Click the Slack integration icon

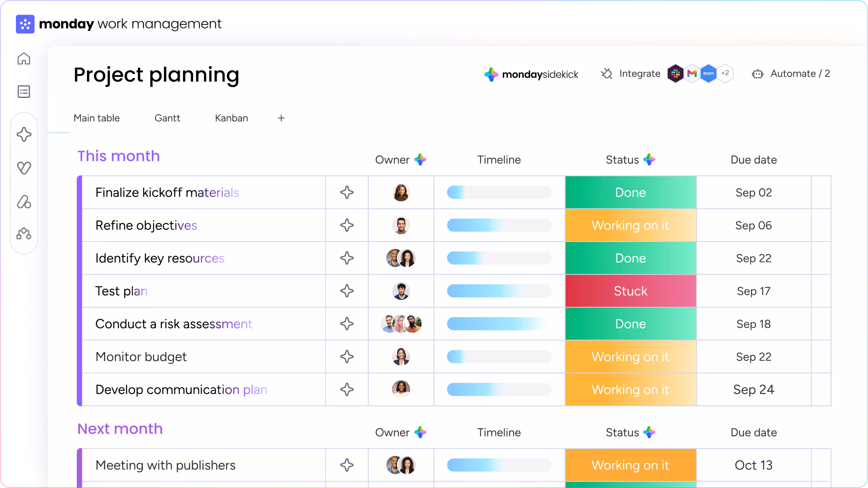tap(675, 74)
